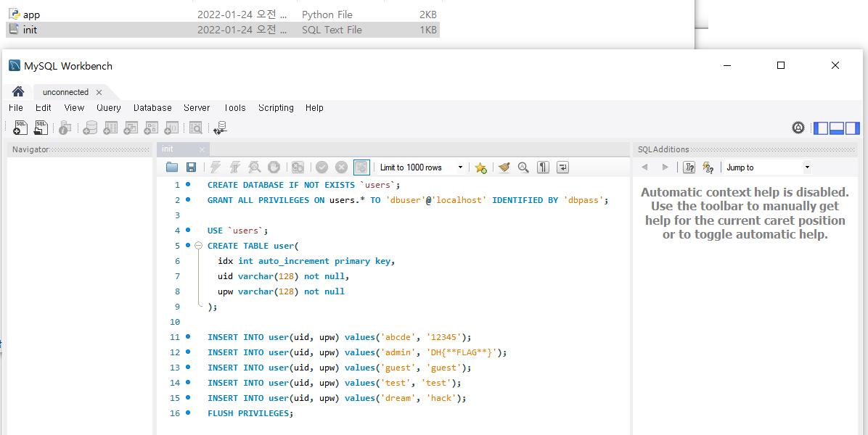Reconnect to DBMS icon
868x435 pixels.
pyautogui.click(x=221, y=128)
